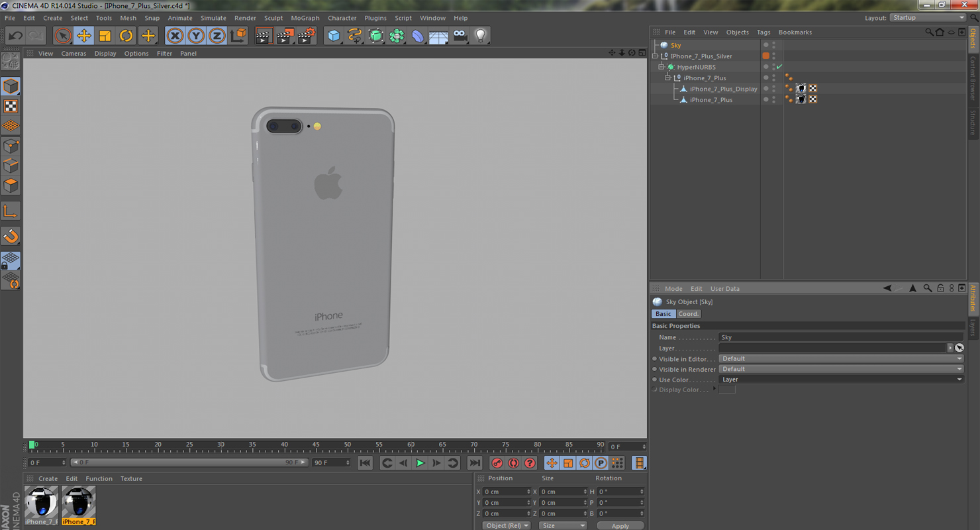
Task: Toggle Y axis lock
Action: coord(196,36)
